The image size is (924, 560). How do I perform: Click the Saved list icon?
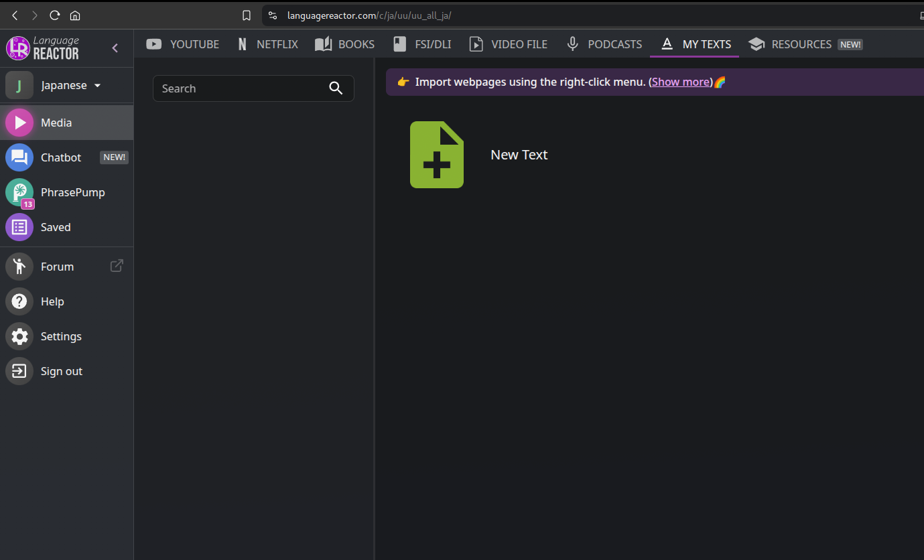coord(19,227)
